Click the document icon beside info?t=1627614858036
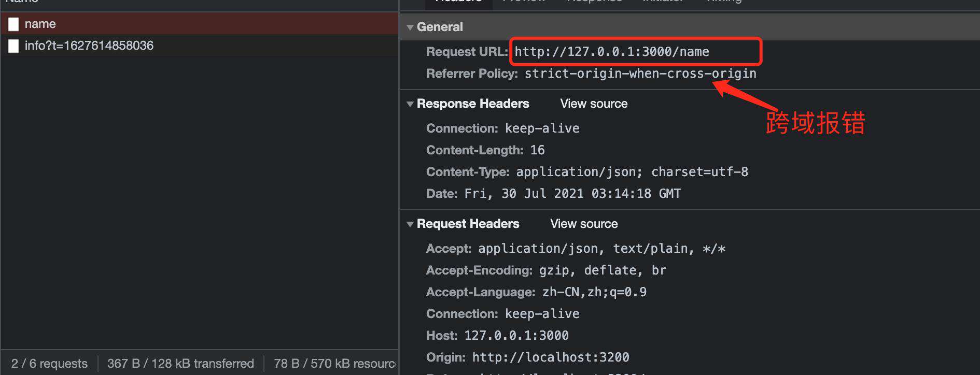 [x=13, y=46]
